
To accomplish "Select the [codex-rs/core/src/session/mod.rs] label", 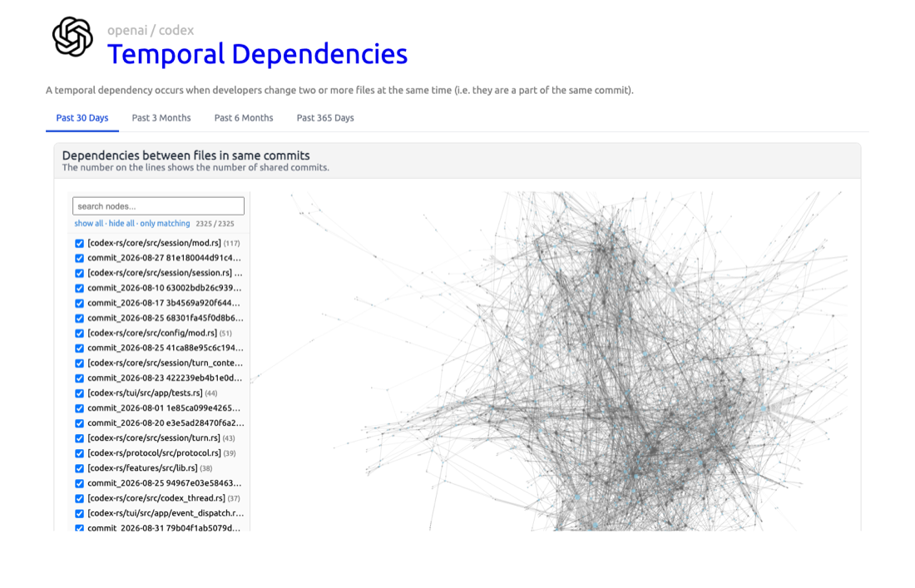I will click(x=154, y=243).
